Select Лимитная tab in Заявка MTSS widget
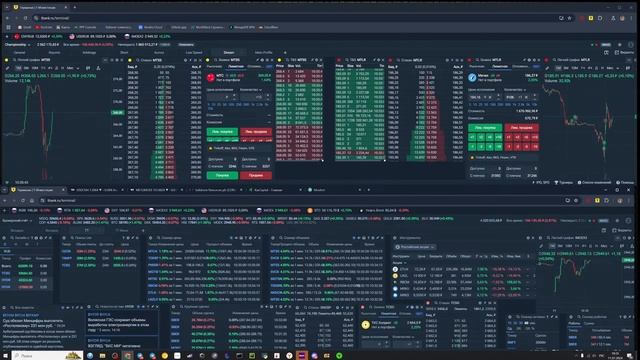This screenshot has width=640, height=360. pyautogui.click(x=236, y=66)
